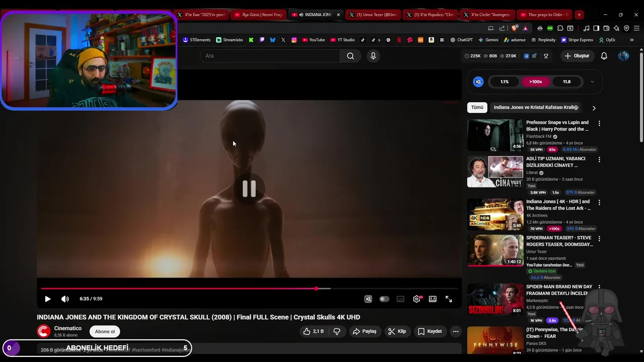Subscribe with the Abone ol button

coord(105,331)
